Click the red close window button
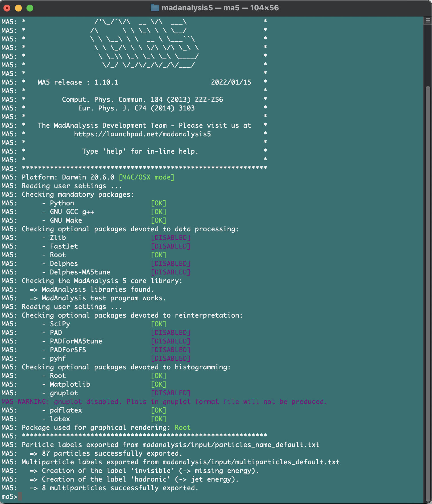The width and height of the screenshot is (432, 504). point(7,8)
